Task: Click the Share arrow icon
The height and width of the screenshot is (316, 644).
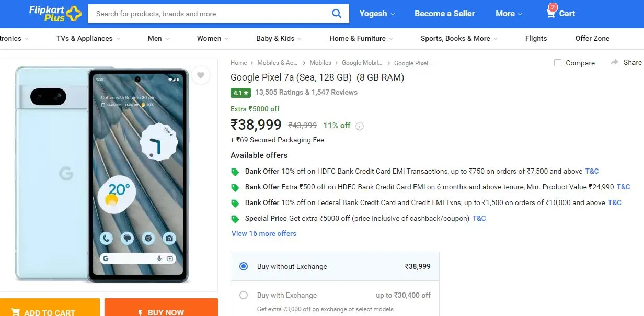Action: click(x=614, y=62)
